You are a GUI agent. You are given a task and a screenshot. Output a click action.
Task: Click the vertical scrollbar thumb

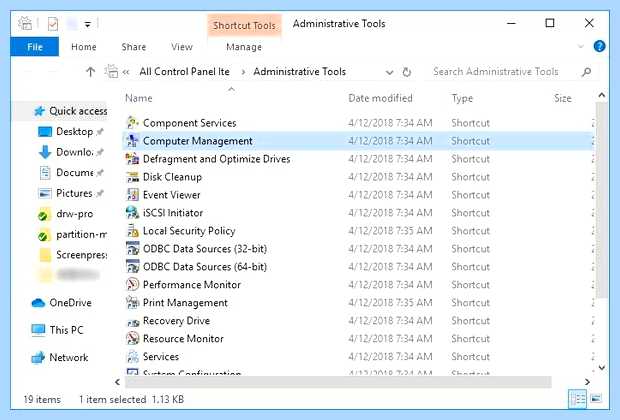coord(601,201)
